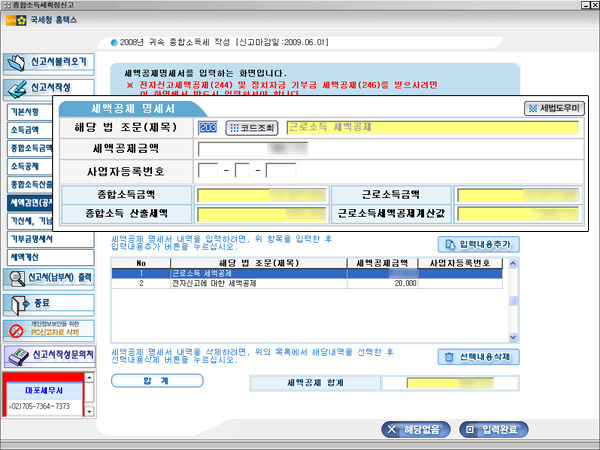Select 기부금명세서 menu item

click(51, 239)
